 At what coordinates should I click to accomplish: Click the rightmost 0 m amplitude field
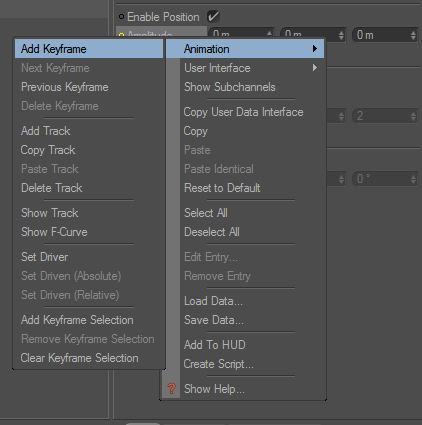click(385, 35)
